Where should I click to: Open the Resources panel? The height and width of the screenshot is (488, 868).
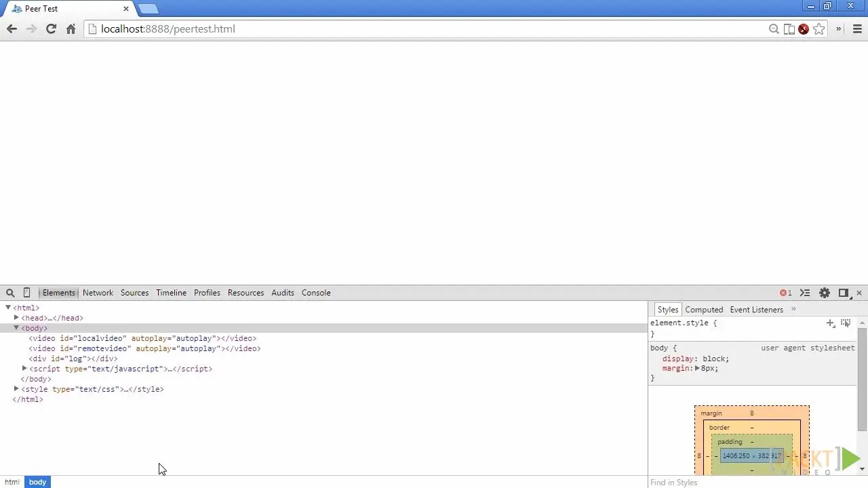tap(245, 293)
